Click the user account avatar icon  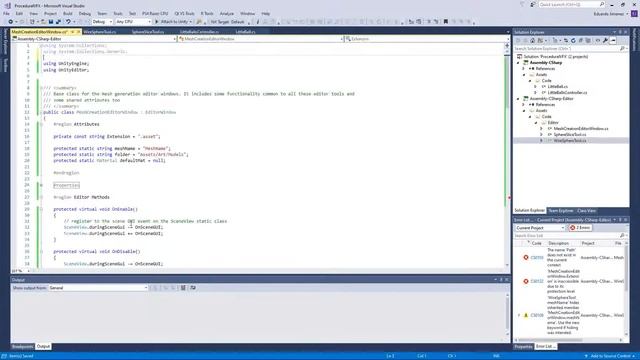(x=634, y=13)
